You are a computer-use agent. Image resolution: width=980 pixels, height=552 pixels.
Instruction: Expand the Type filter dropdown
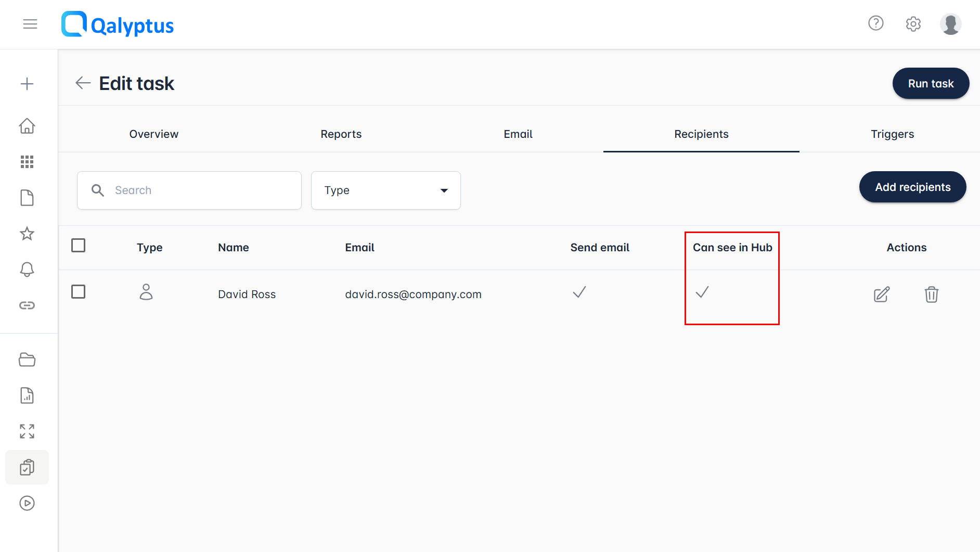[x=385, y=190]
